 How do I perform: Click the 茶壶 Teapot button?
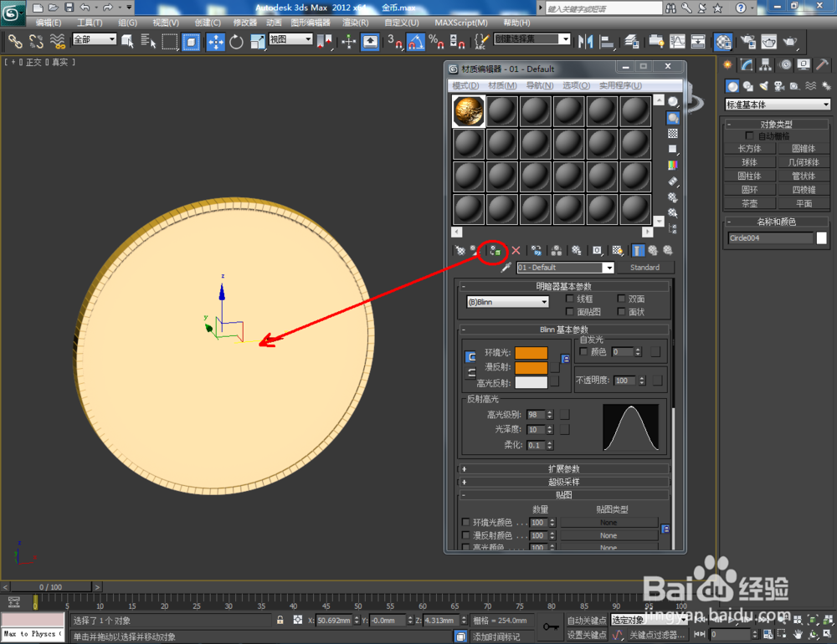(749, 203)
